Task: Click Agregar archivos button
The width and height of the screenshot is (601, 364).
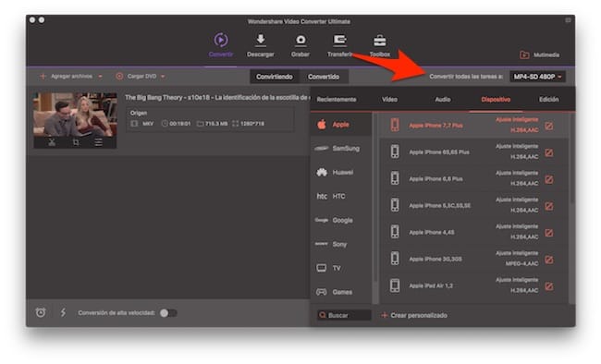Action: coord(66,77)
